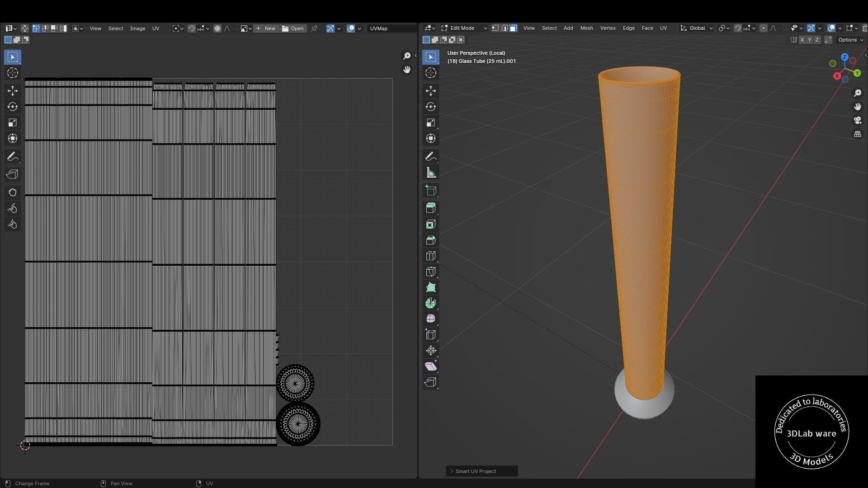868x488 pixels.
Task: Toggle camera view in 3D viewport
Action: pos(858,120)
